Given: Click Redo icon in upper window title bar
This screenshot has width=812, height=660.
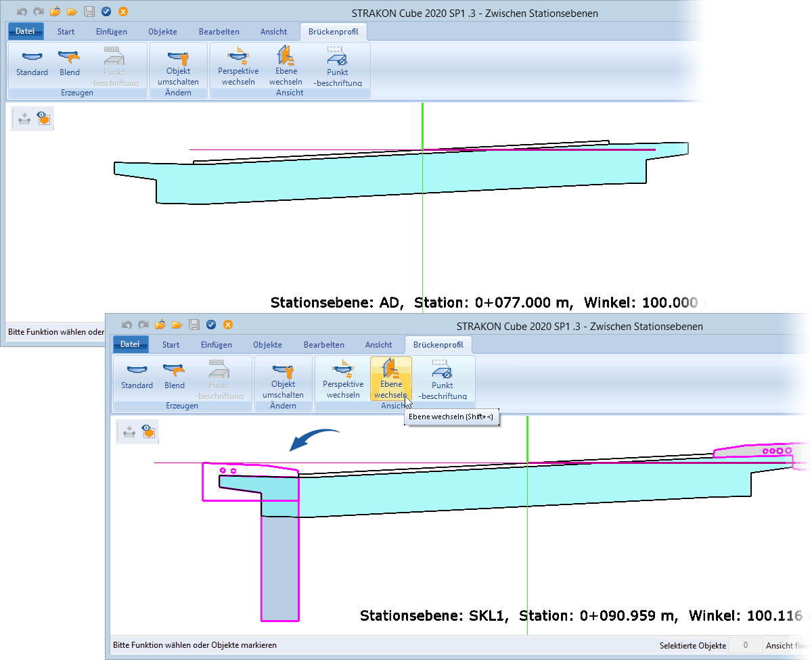Looking at the screenshot, I should (x=38, y=11).
